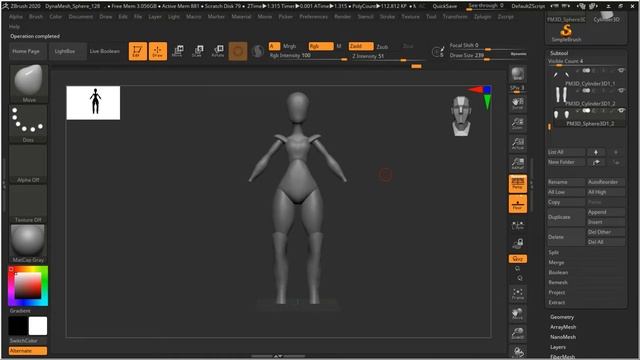The height and width of the screenshot is (360, 640).
Task: Click the Actual size icon
Action: point(518,143)
